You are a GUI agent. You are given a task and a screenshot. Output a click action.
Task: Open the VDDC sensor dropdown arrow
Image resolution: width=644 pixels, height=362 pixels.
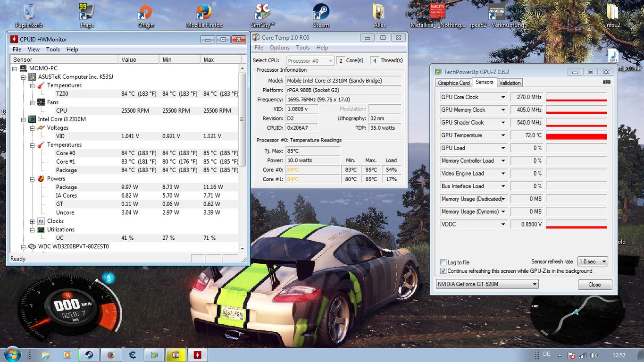503,225
